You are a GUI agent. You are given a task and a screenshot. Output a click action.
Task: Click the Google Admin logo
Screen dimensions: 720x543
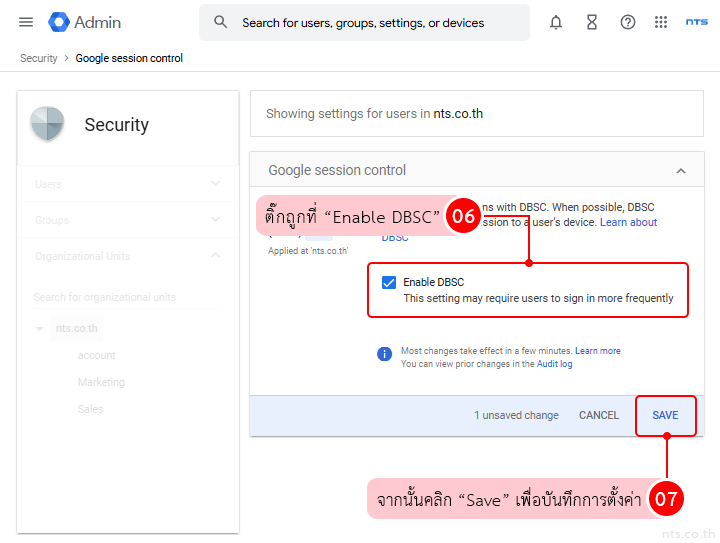(x=85, y=22)
